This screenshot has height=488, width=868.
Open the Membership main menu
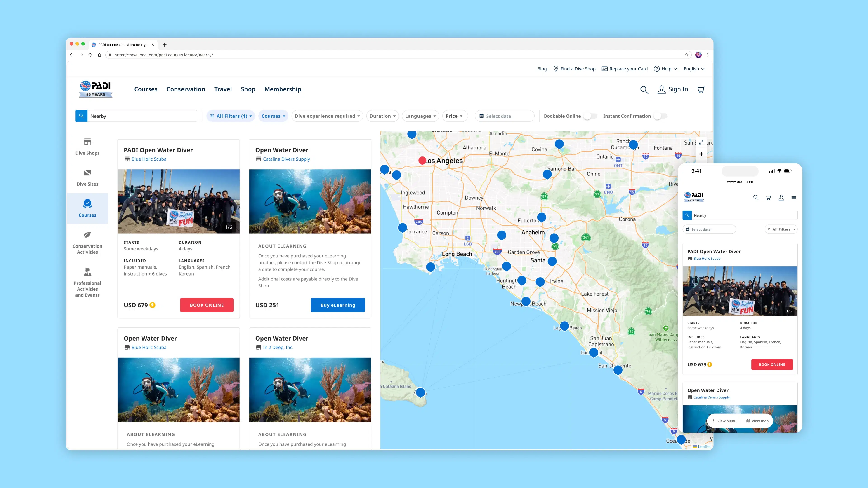[x=283, y=89]
